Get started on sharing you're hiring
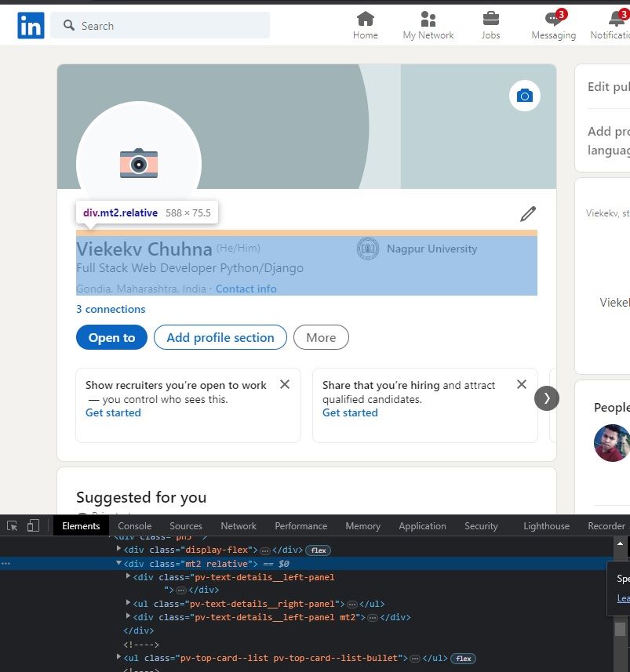The height and width of the screenshot is (672, 630). tap(350, 412)
